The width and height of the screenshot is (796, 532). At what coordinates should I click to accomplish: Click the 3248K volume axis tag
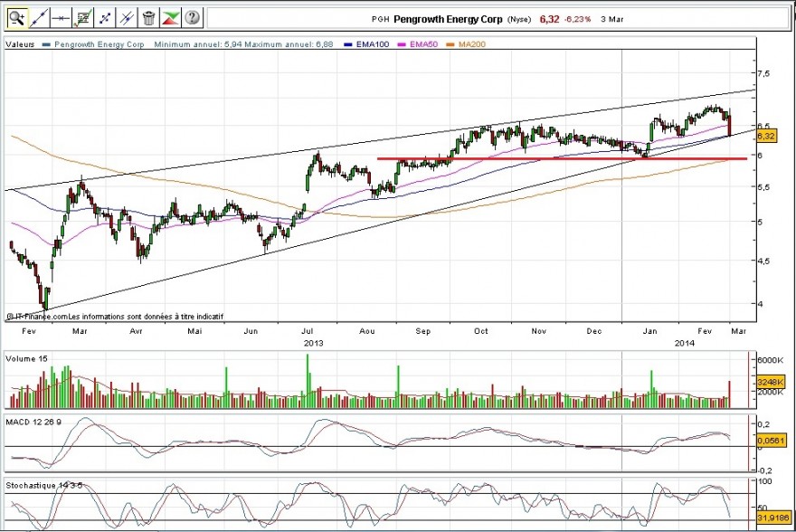point(770,382)
